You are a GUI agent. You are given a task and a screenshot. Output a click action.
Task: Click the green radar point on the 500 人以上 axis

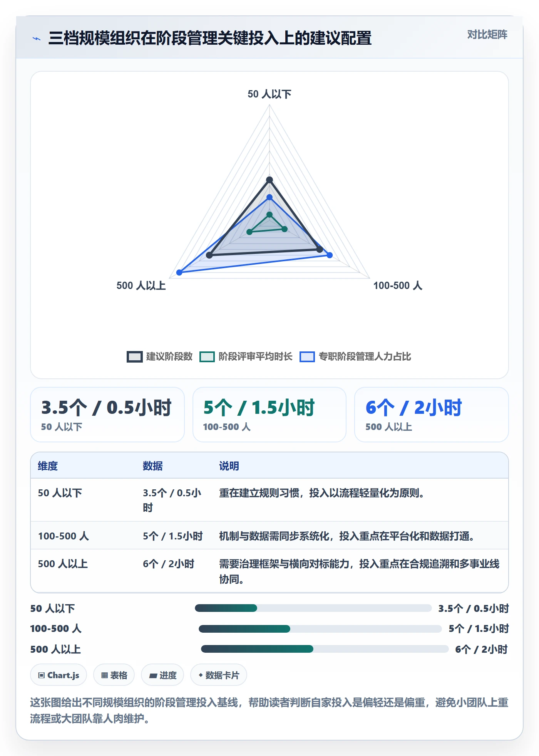click(249, 232)
